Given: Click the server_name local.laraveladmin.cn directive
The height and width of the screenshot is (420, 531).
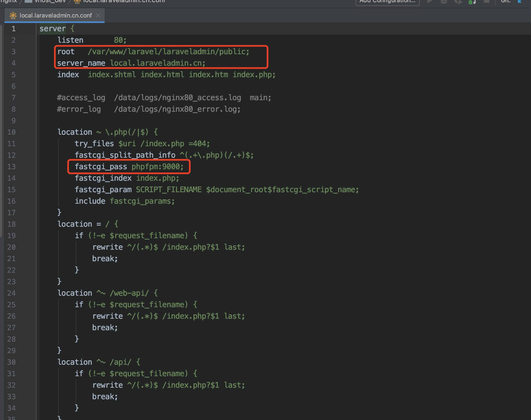Looking at the screenshot, I should tap(131, 63).
